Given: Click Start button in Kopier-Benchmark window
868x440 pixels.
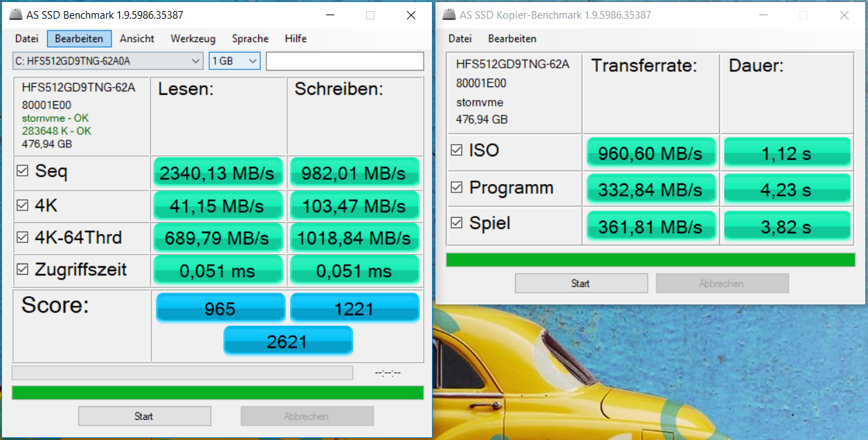Looking at the screenshot, I should pyautogui.click(x=581, y=284).
